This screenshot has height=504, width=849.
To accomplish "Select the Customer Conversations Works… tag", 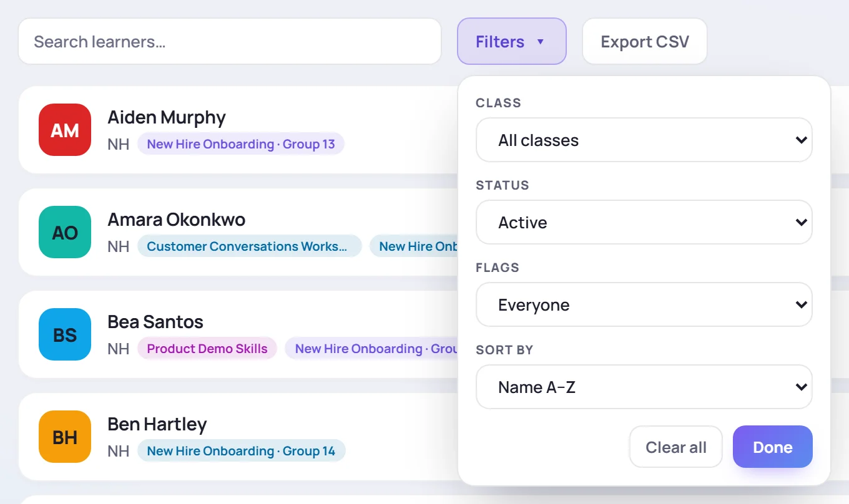I will tap(249, 246).
